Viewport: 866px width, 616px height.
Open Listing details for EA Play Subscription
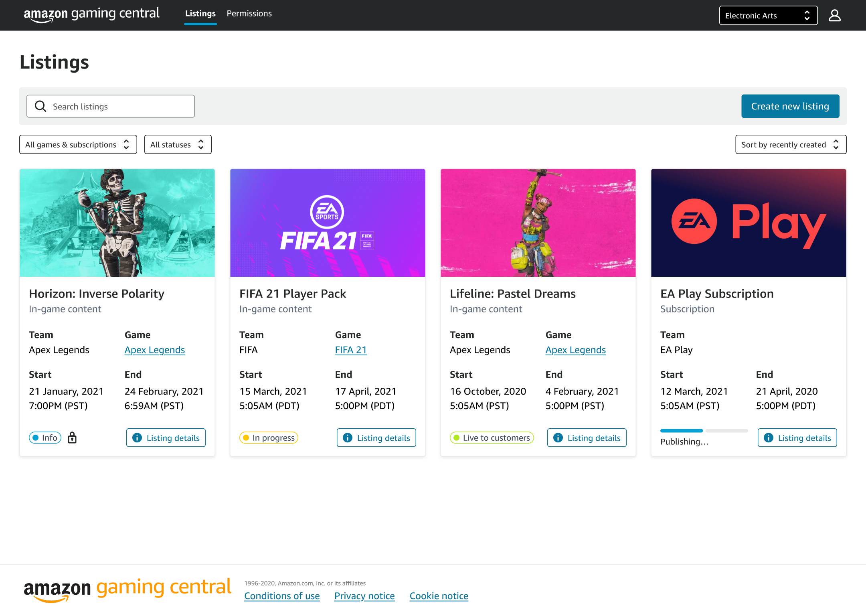click(x=797, y=438)
